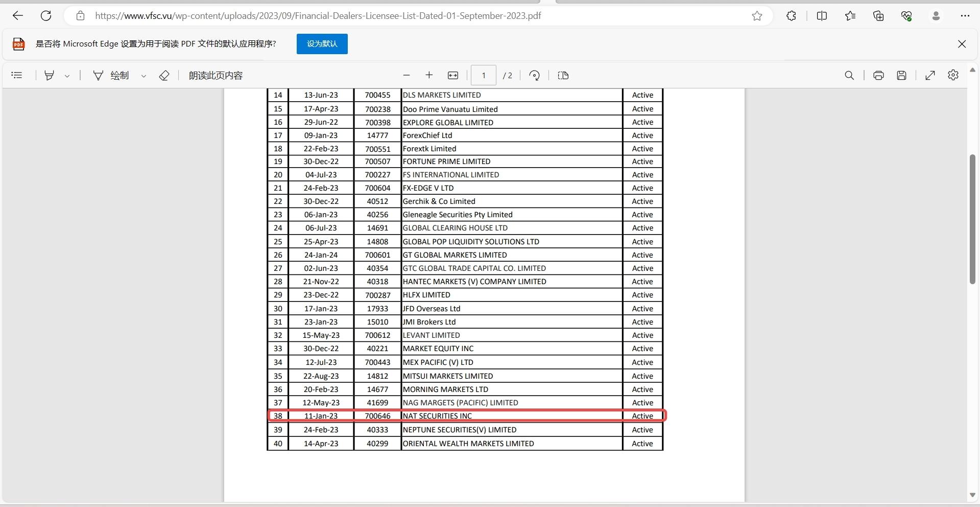The height and width of the screenshot is (507, 980).
Task: Toggle split screen view
Action: pos(822,16)
